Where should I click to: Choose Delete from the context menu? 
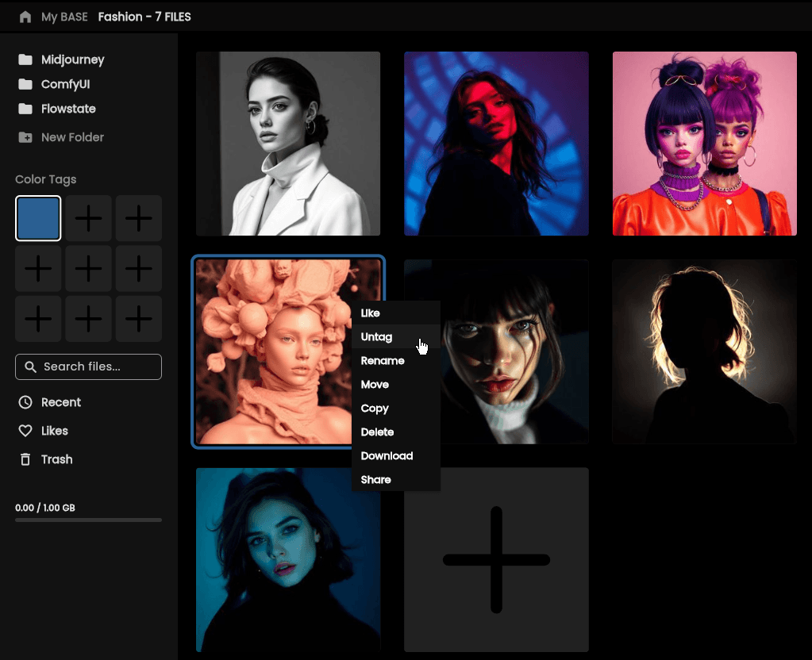tap(396, 432)
